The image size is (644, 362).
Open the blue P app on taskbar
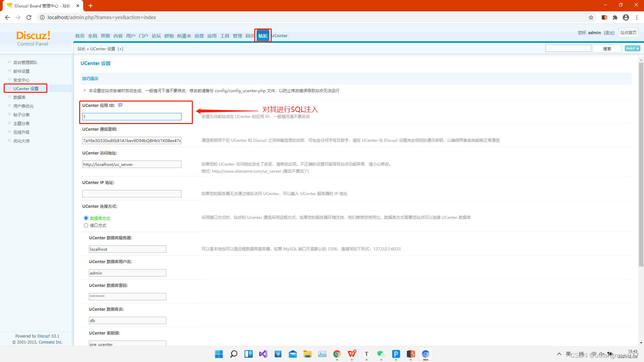tap(396, 354)
